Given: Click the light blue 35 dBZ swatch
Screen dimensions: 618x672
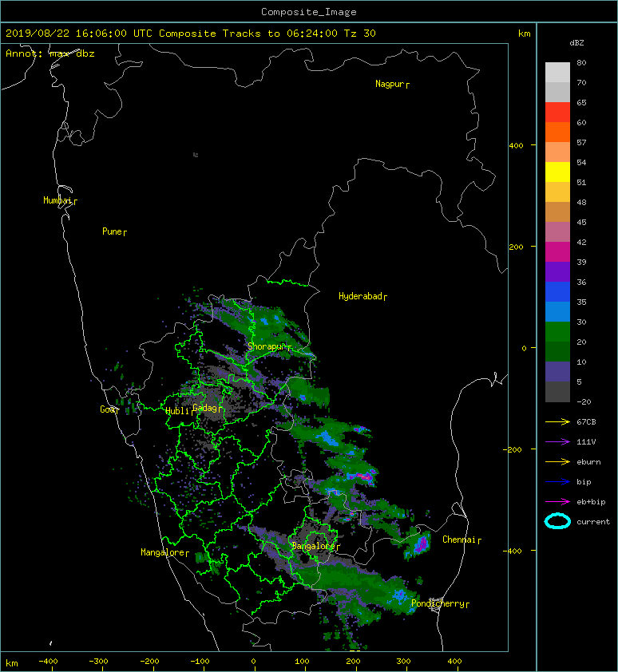Looking at the screenshot, I should [557, 312].
